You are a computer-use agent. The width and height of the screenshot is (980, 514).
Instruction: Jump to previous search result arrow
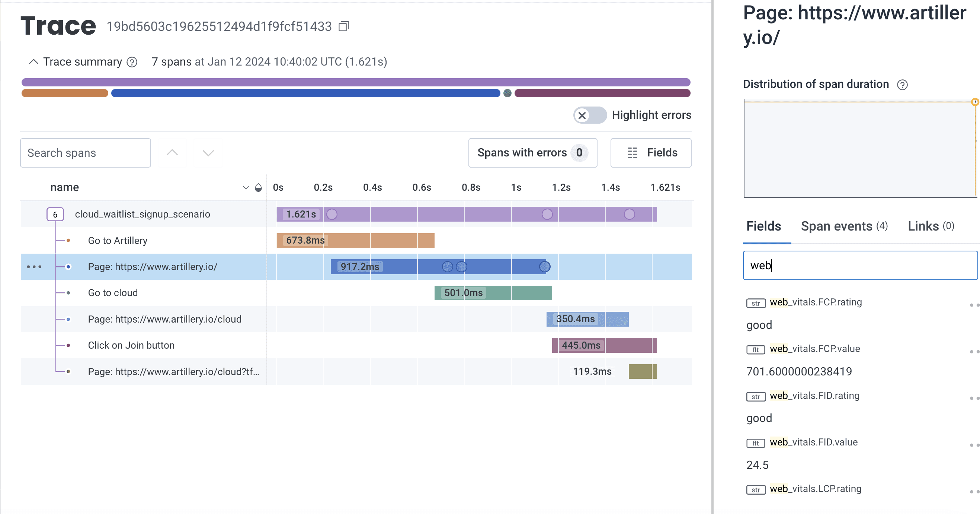pyautogui.click(x=172, y=153)
